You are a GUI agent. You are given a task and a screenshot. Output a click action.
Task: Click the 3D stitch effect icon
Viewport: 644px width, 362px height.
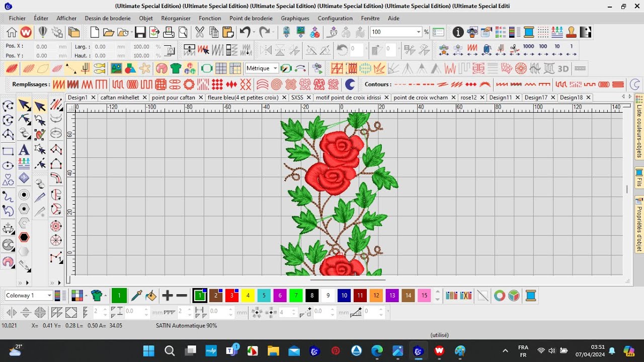pyautogui.click(x=563, y=68)
